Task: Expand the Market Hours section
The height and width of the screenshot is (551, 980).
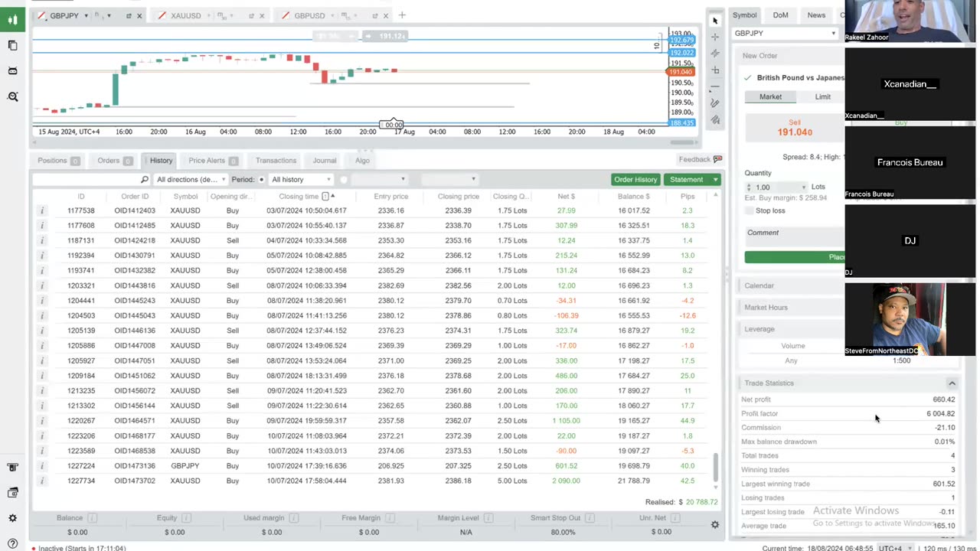Action: click(x=792, y=307)
